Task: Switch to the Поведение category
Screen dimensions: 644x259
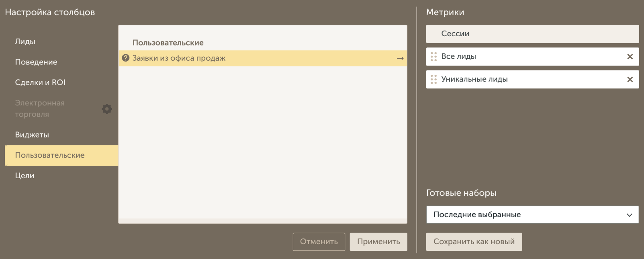Action: click(36, 62)
